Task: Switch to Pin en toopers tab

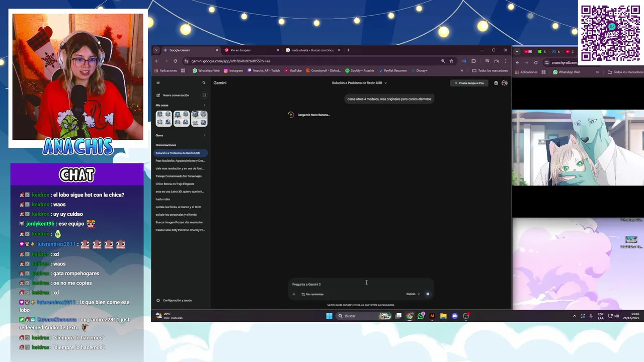Action: (252, 50)
